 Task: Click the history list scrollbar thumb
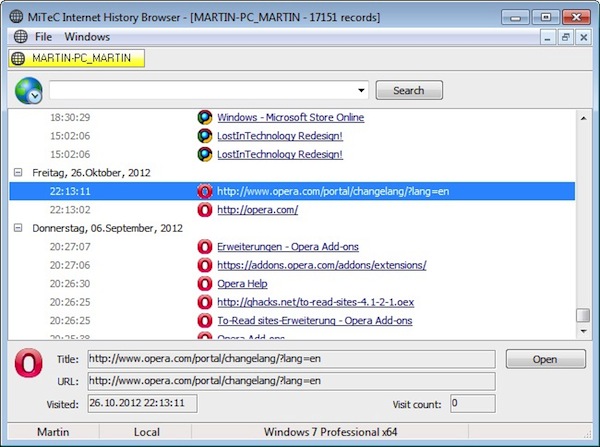[x=583, y=316]
